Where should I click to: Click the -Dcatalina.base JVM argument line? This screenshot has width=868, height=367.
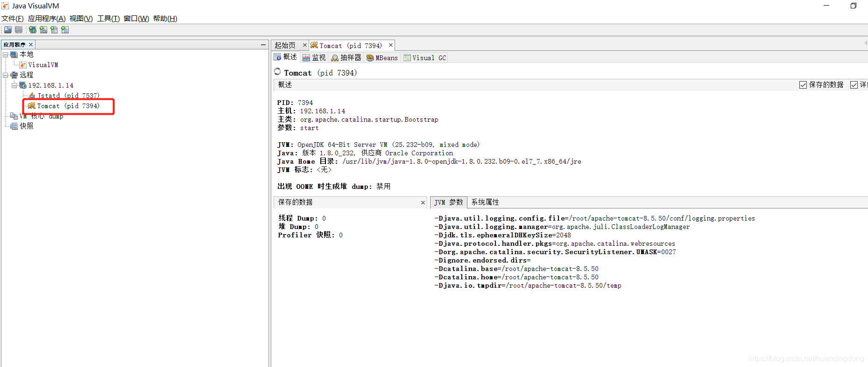(516, 269)
